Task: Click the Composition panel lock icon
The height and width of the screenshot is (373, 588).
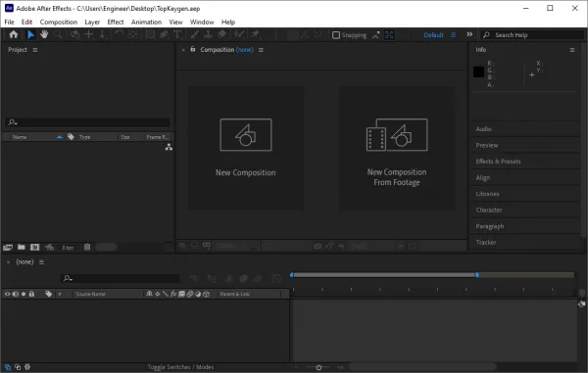Action: [193, 49]
